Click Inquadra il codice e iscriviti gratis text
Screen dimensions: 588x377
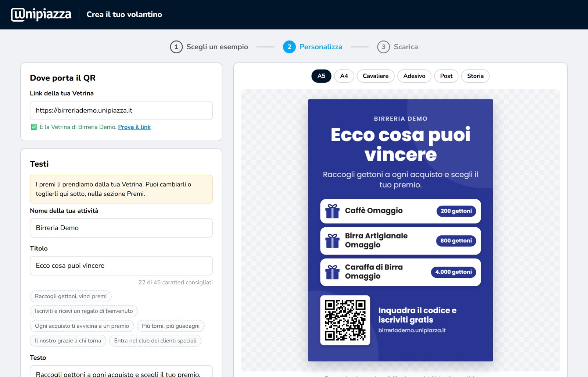coord(417,315)
